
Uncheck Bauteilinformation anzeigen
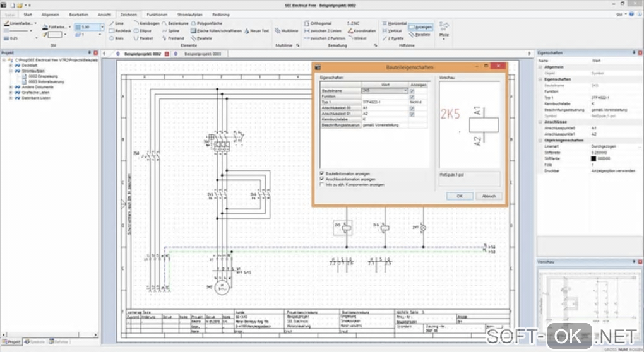[x=323, y=173]
